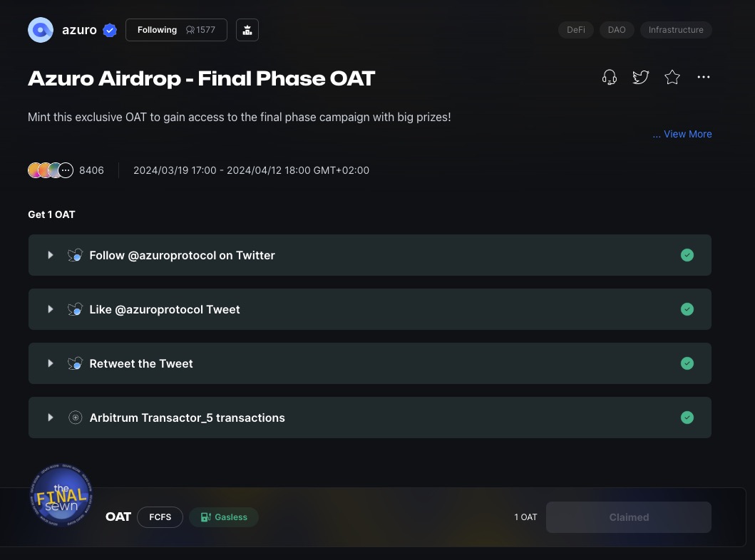
Task: Open the headset support icon
Action: click(x=609, y=77)
